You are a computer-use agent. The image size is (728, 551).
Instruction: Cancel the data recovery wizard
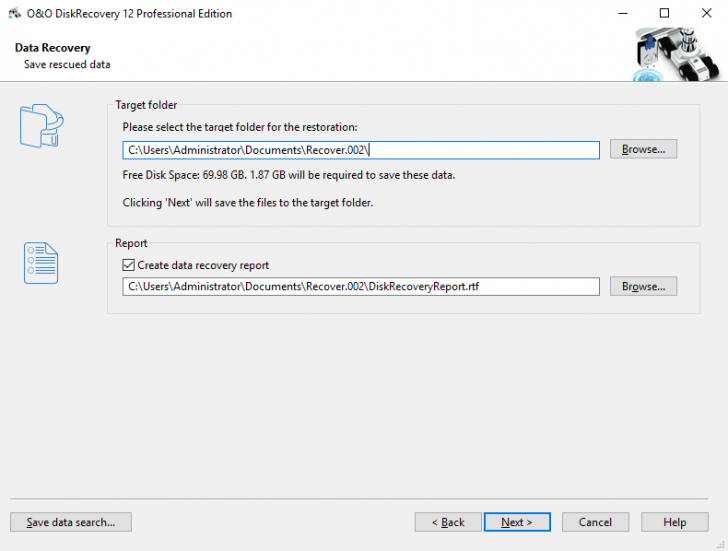click(595, 522)
